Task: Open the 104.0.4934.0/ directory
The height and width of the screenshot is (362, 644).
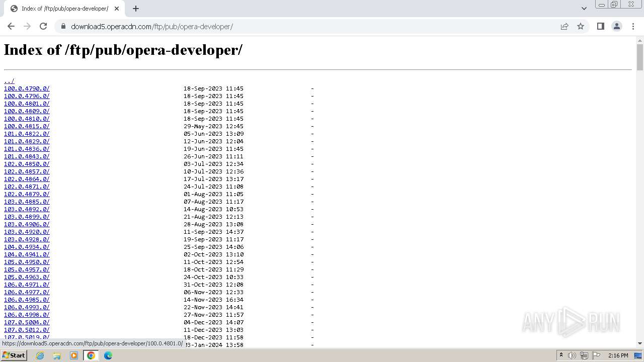Action: pyautogui.click(x=27, y=247)
